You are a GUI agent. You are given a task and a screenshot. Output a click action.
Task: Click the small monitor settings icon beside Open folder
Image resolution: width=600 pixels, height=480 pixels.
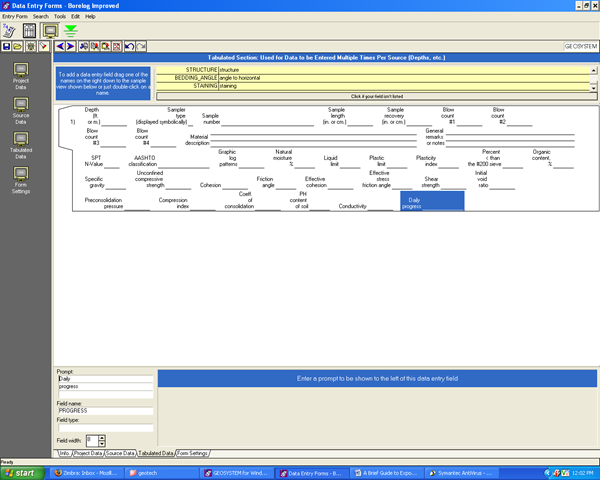tap(31, 46)
